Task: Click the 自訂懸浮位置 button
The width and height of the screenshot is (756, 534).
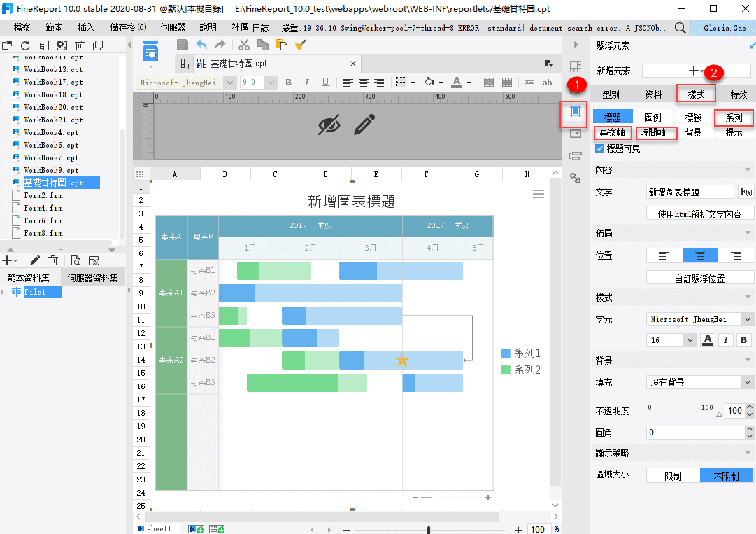Action: [699, 278]
